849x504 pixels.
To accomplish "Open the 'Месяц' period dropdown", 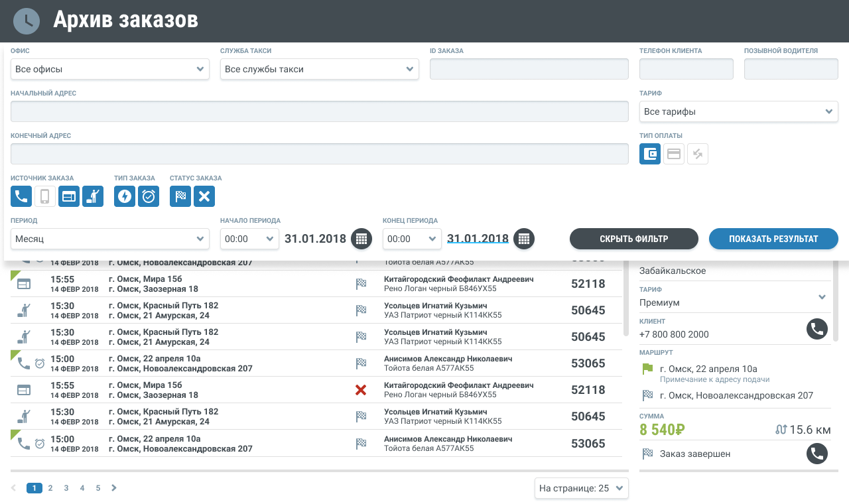I will [110, 239].
